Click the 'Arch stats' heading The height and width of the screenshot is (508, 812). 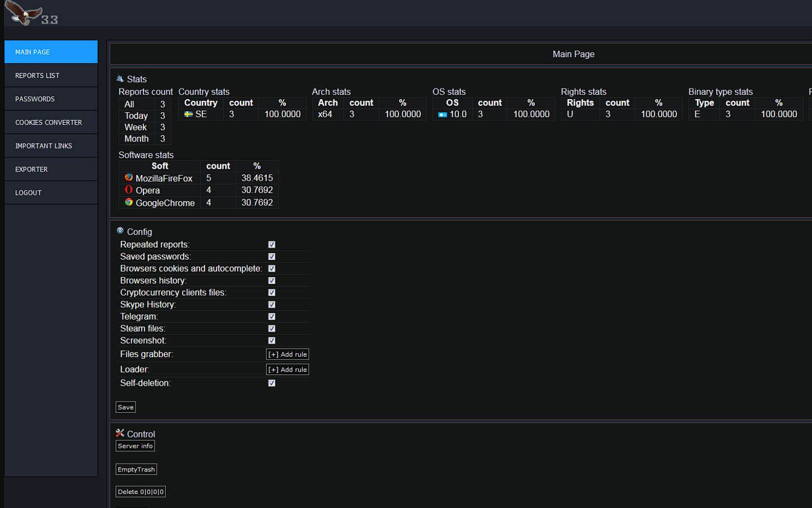coord(331,91)
